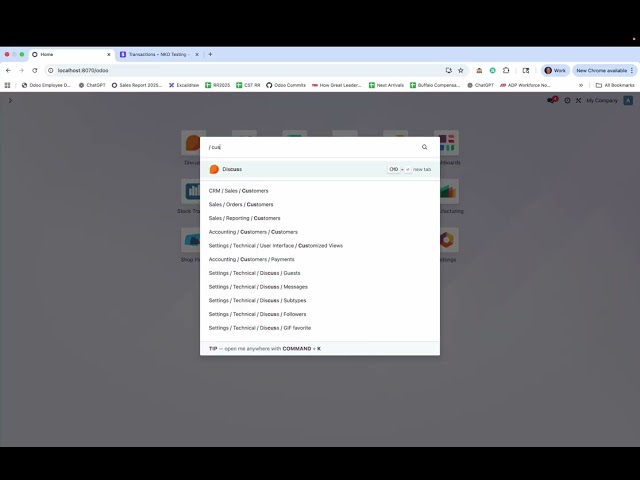Open Odoo messages chat icon
This screenshot has width=640, height=480.
coord(551,100)
